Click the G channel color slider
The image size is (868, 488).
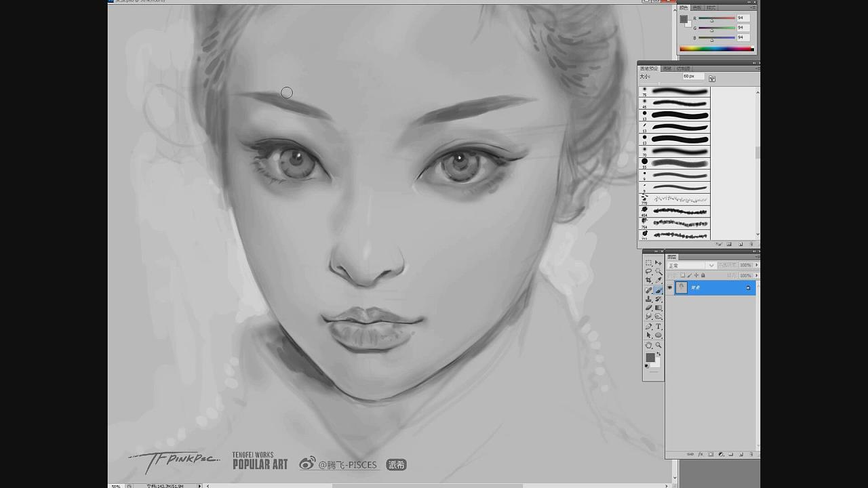[x=717, y=28]
